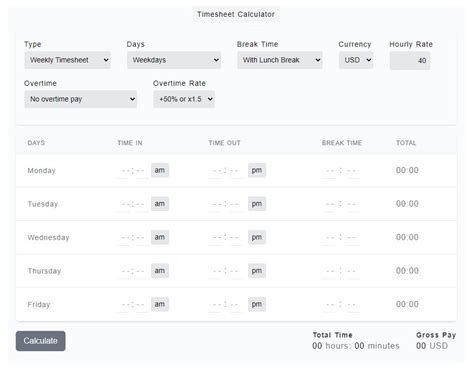This screenshot has width=474, height=372.
Task: Click Tuesday time out field
Action: coord(226,204)
